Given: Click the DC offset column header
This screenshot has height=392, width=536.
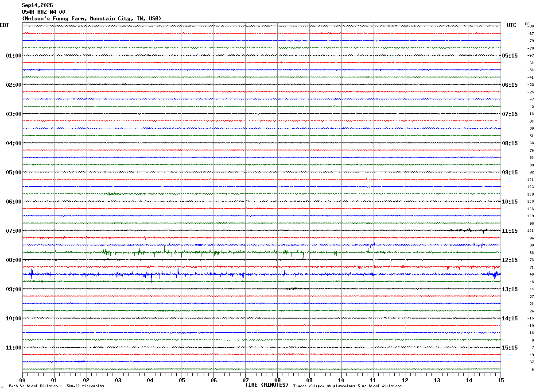Looking at the screenshot, I should click(527, 24).
